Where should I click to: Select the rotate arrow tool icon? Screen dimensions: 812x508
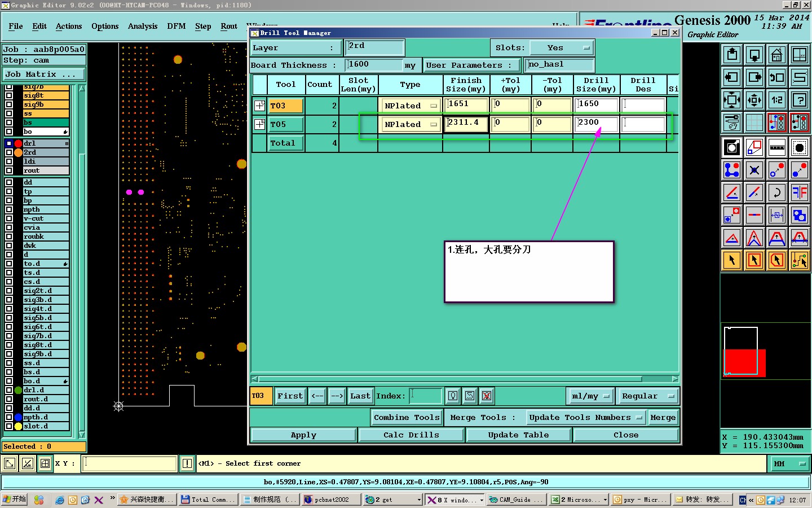(777, 192)
